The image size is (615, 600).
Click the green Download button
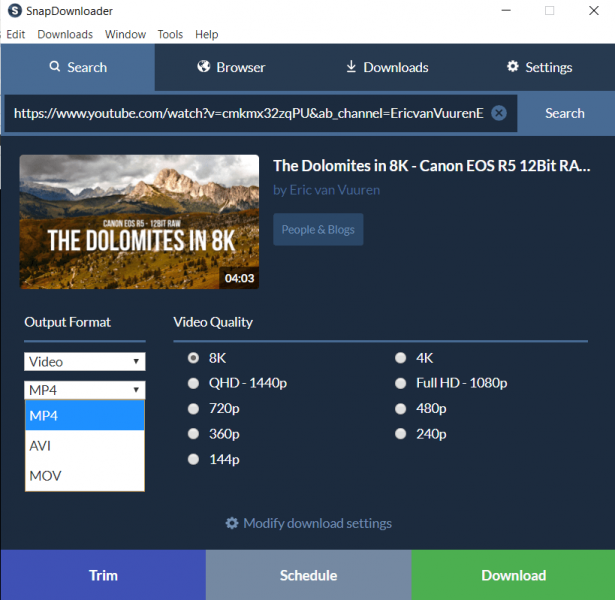click(x=513, y=575)
